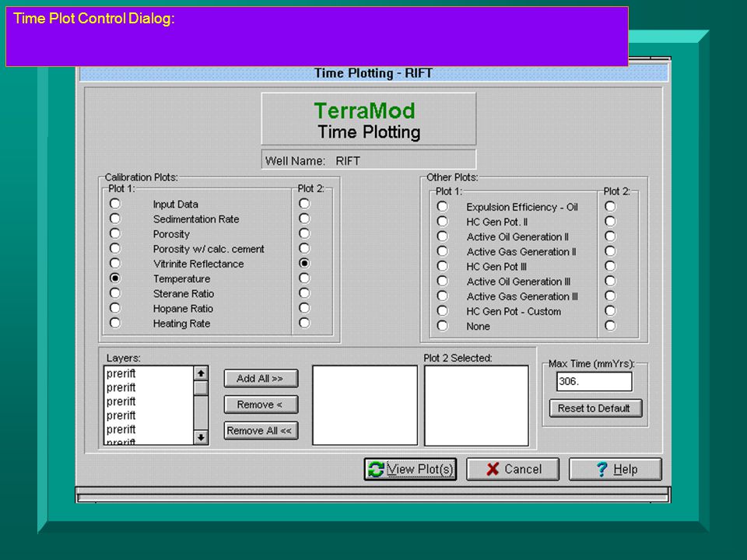Click Reset to Default button

point(595,408)
